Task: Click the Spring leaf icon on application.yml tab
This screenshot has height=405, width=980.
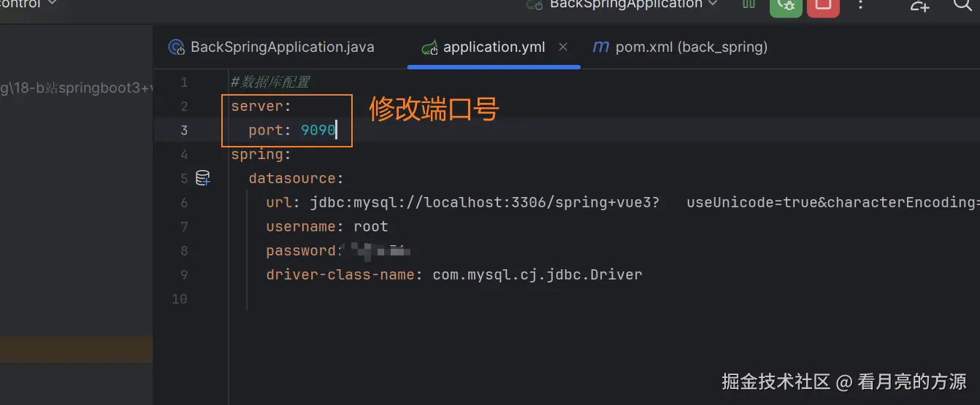Action: point(429,48)
